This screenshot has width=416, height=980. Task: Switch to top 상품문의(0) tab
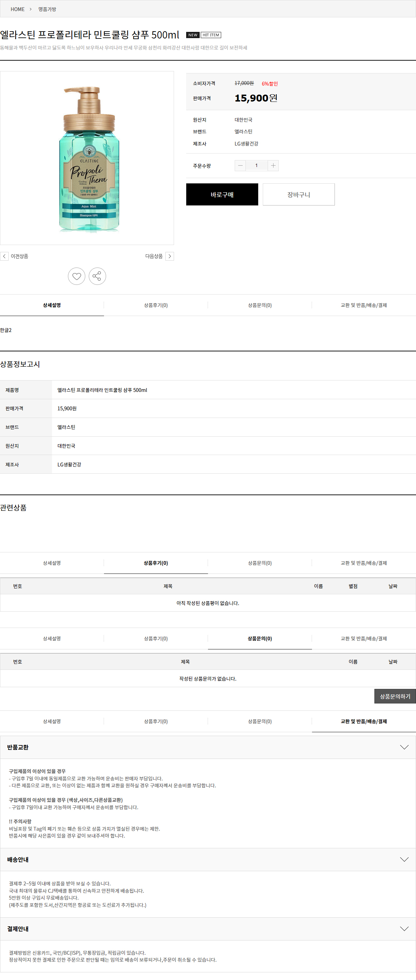tap(260, 305)
